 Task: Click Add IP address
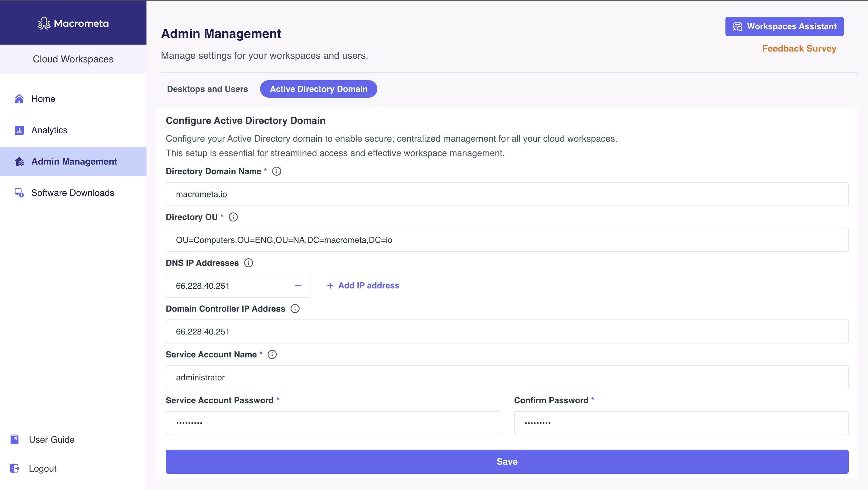click(x=363, y=285)
